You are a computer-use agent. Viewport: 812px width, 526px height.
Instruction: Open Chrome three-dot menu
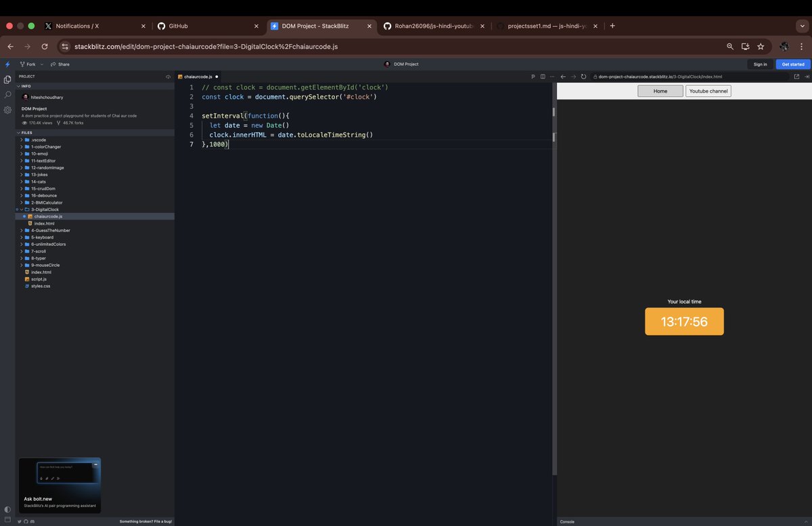coord(803,47)
